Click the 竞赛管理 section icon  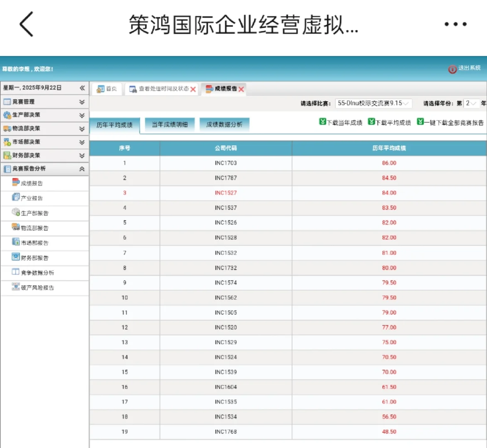pos(7,102)
